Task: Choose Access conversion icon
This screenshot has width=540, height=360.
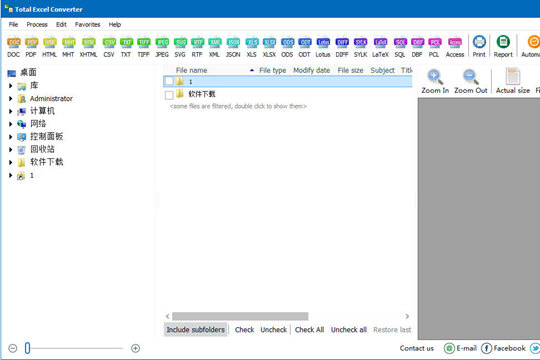Action: coord(455,47)
